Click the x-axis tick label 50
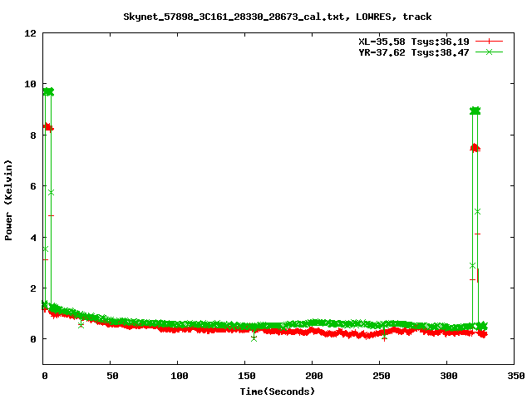Screen dimensions: 532x399 coord(112,376)
